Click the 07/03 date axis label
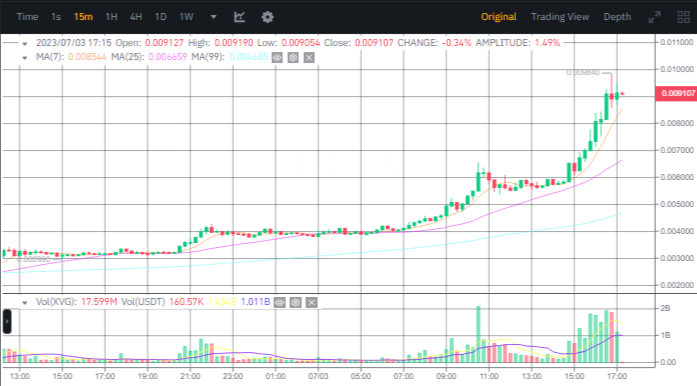The width and height of the screenshot is (697, 386). pos(318,377)
